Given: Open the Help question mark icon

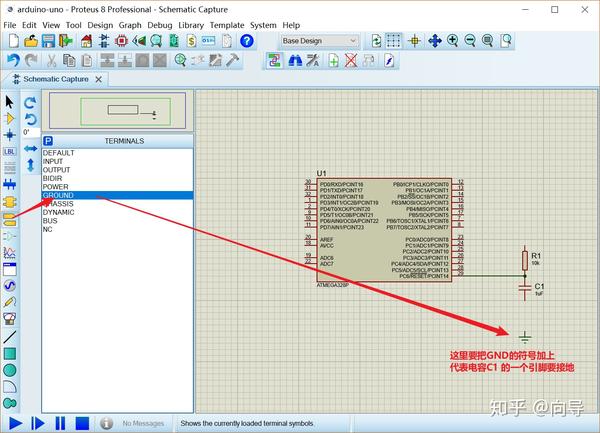Looking at the screenshot, I should point(247,41).
